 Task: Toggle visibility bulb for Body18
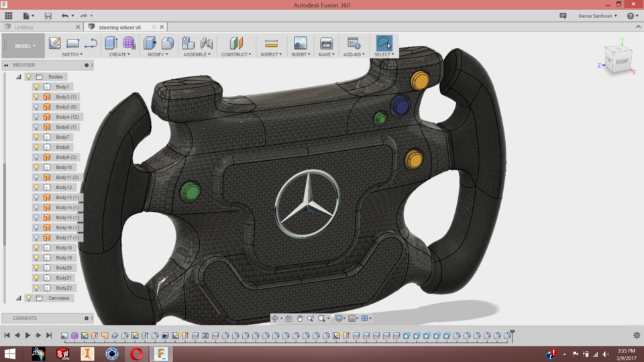(x=36, y=247)
